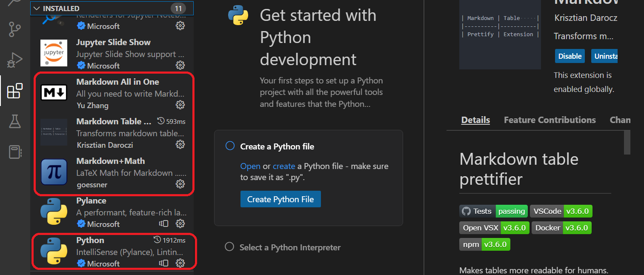The height and width of the screenshot is (275, 644).
Task: Open the notebook icon in activity bar
Action: click(x=15, y=152)
